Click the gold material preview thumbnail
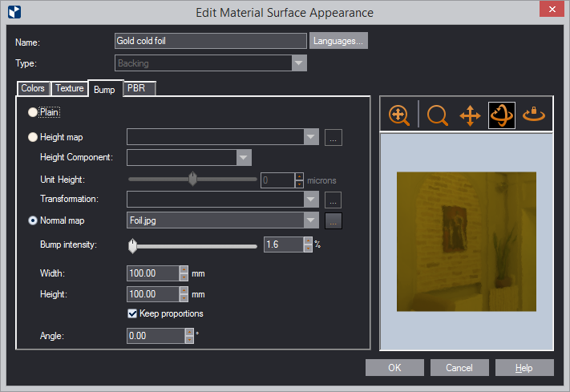 pos(467,241)
